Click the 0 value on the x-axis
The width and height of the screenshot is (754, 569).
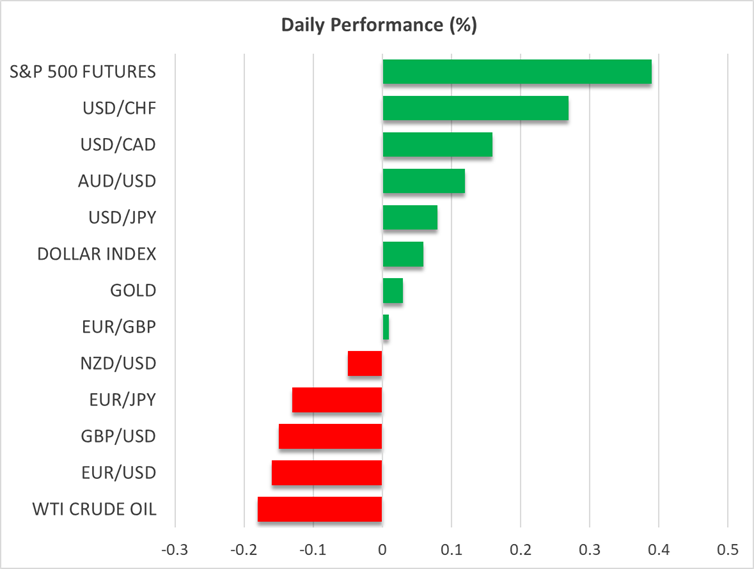pyautogui.click(x=382, y=550)
